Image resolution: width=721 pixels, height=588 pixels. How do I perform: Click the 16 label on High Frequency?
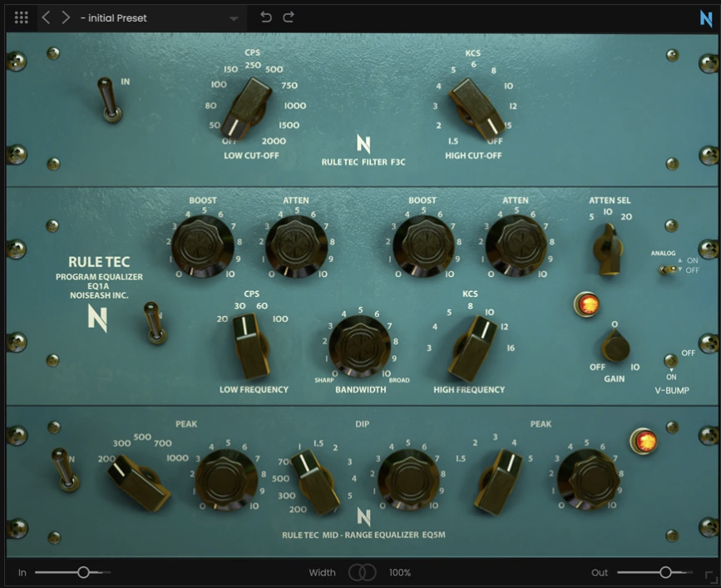tap(511, 348)
